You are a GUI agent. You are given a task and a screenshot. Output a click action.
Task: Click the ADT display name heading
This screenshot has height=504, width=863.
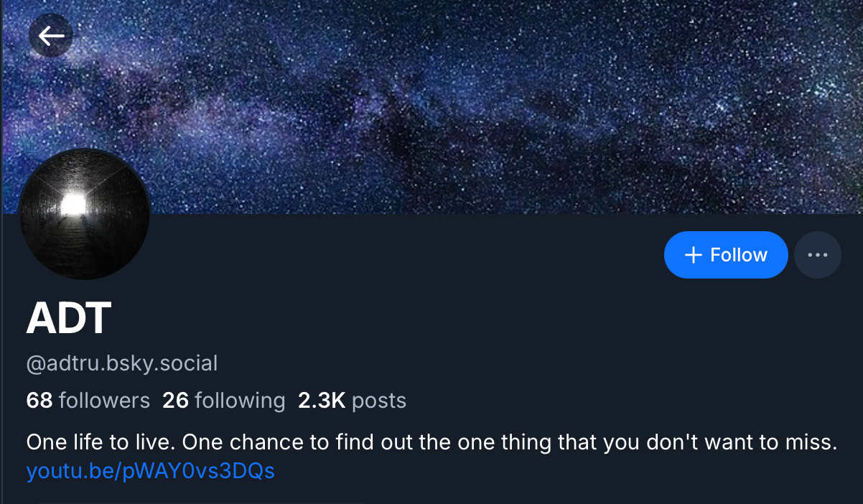pos(69,318)
